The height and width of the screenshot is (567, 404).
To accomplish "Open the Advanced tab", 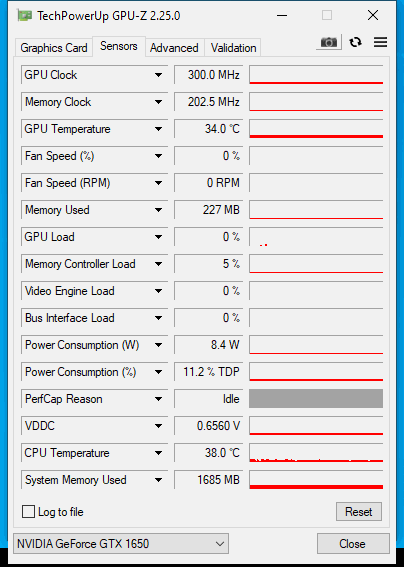I will tap(174, 48).
